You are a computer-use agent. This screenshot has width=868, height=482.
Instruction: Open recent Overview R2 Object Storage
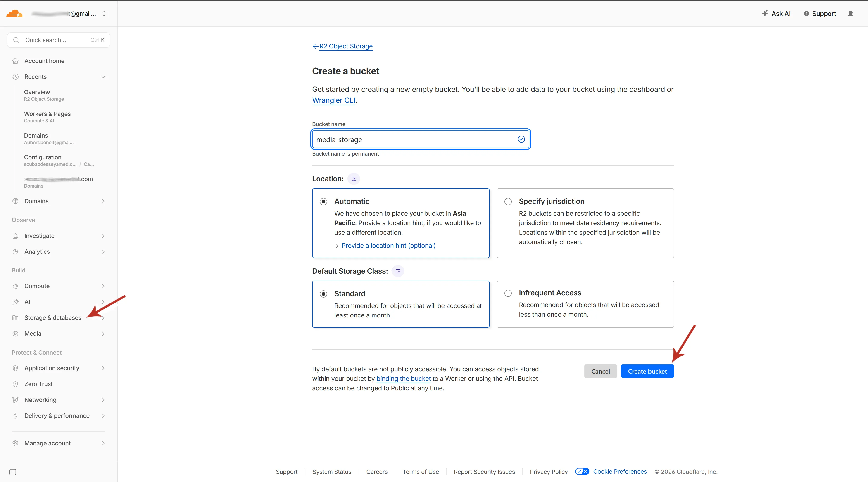(x=44, y=95)
